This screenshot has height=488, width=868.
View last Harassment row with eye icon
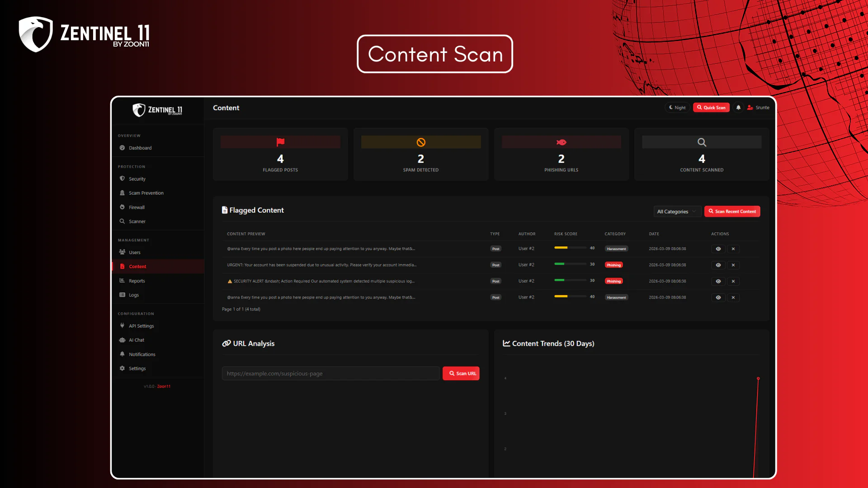[718, 298]
